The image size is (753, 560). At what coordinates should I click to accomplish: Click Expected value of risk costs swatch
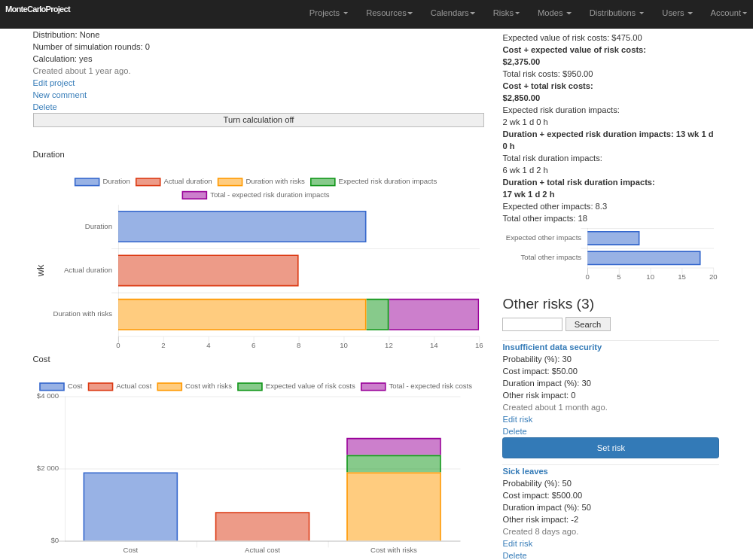tap(250, 387)
